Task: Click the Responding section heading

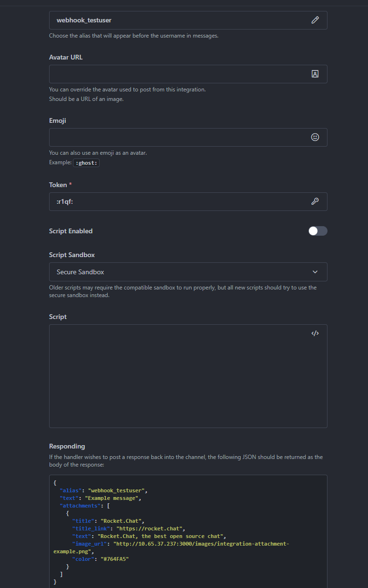Action: (x=67, y=446)
